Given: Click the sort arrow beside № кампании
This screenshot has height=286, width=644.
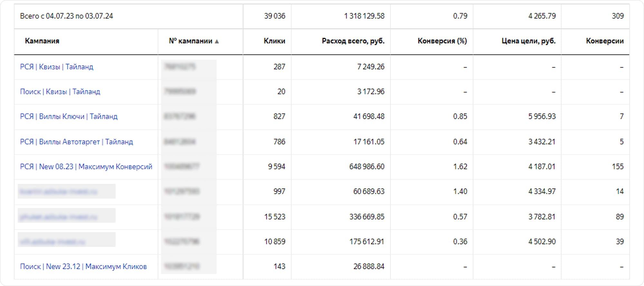Looking at the screenshot, I should point(217,42).
